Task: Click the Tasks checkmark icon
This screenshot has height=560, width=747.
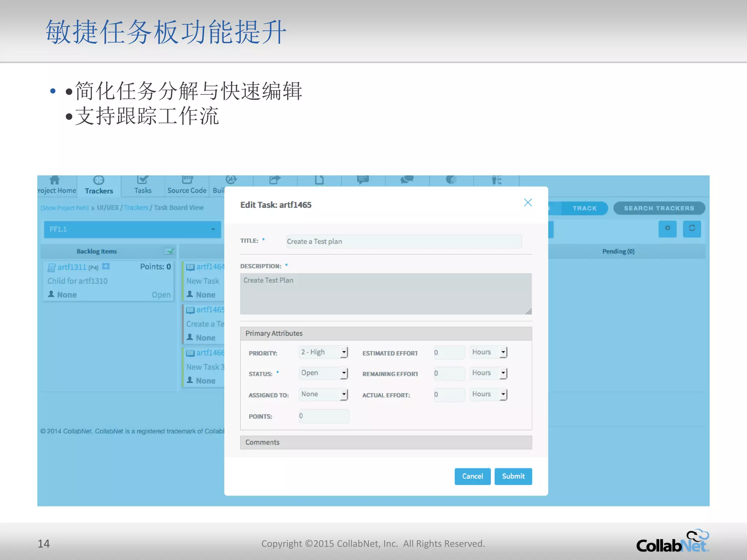Action: point(142,180)
